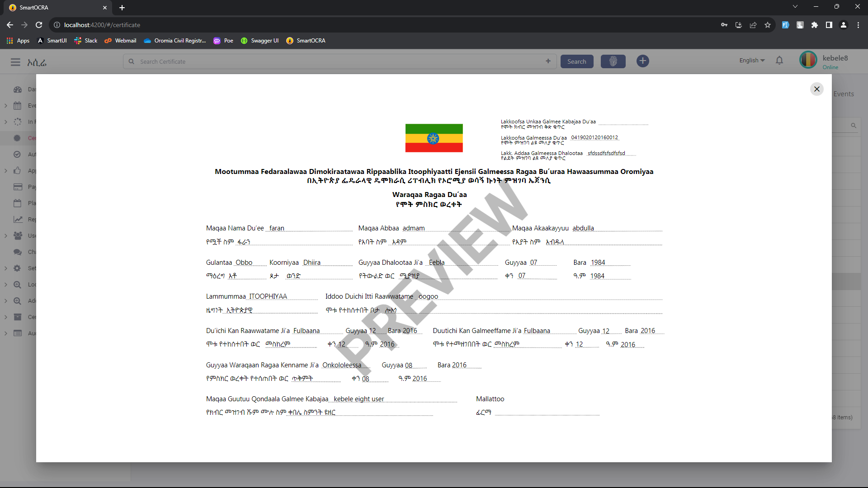
Task: Click the Report chart sidebar icon
Action: [17, 220]
